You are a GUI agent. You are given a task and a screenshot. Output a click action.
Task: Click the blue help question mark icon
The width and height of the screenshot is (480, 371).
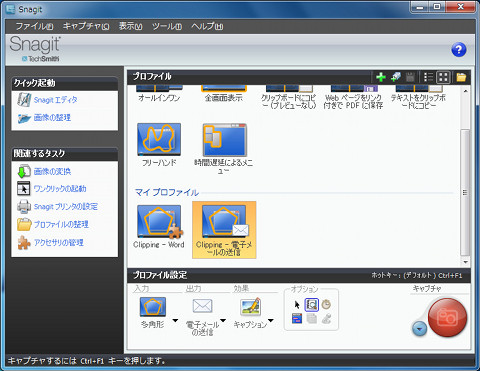[x=459, y=50]
